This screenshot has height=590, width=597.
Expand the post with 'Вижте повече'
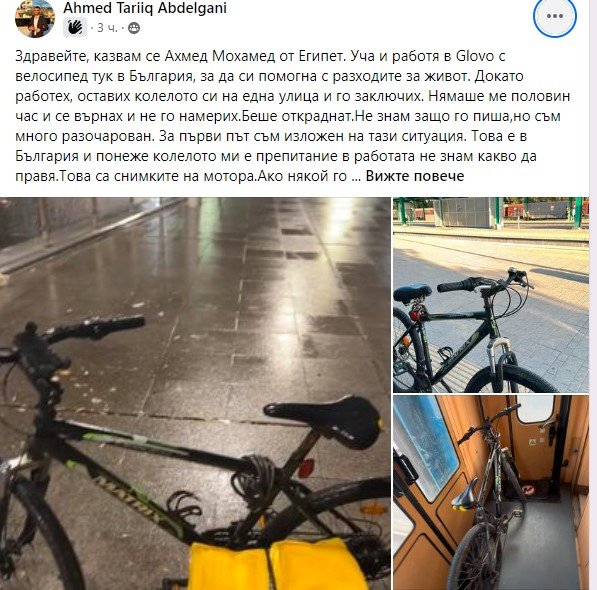415,176
